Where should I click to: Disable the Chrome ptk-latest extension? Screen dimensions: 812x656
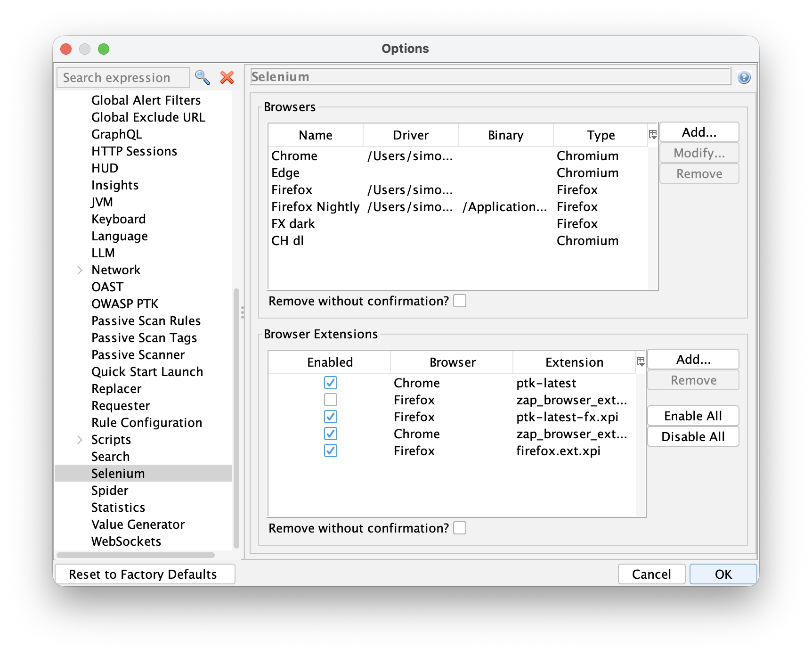331,383
